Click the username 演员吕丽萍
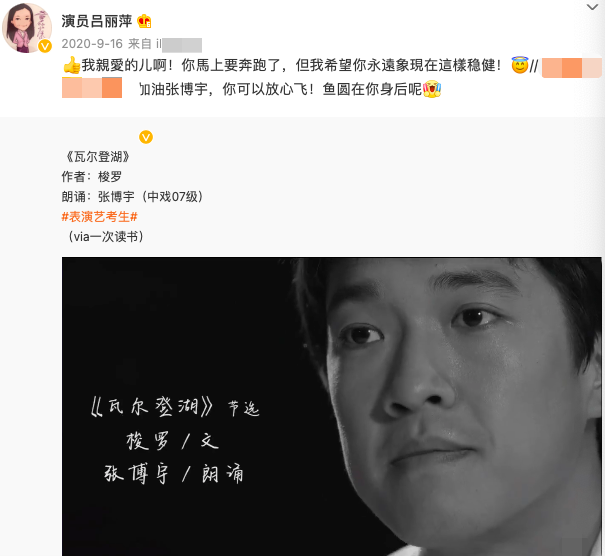 pos(97,21)
